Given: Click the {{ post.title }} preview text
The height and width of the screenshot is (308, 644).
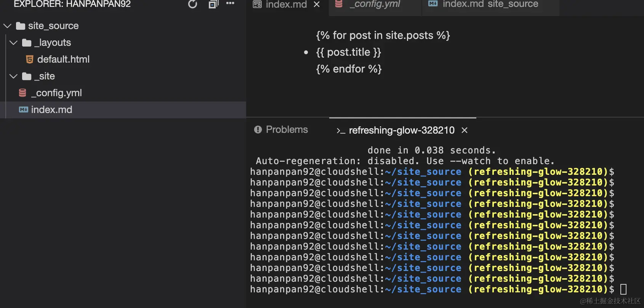Looking at the screenshot, I should coord(349,52).
